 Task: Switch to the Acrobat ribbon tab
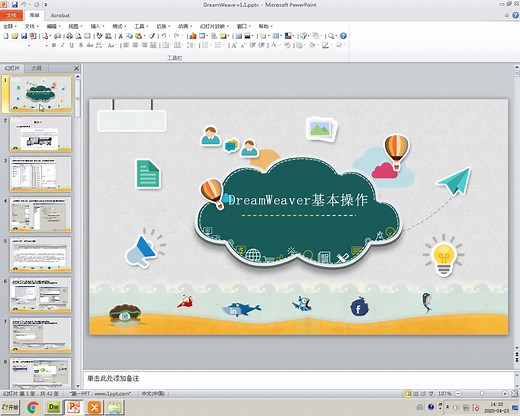tap(60, 15)
